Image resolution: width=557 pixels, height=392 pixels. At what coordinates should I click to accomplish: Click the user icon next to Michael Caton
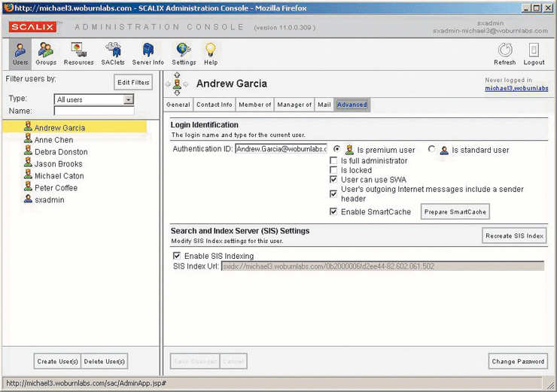(x=28, y=175)
